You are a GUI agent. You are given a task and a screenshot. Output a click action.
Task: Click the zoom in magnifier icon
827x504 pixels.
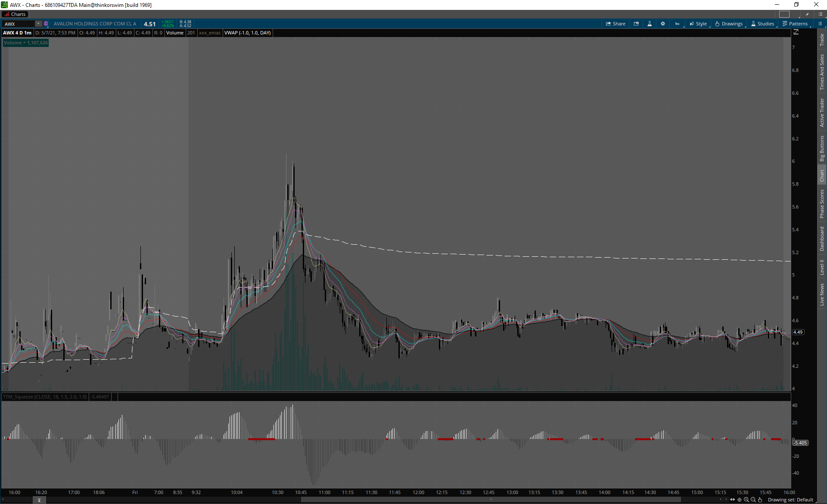tap(746, 500)
